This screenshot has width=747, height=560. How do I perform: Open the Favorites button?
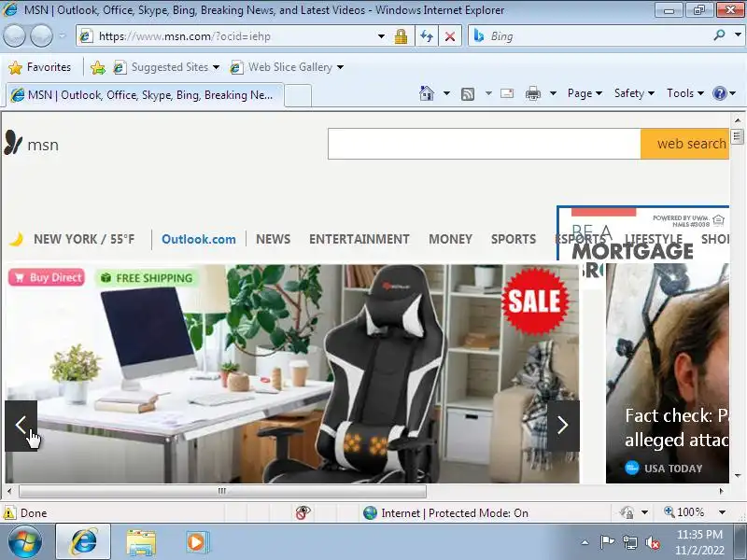(x=40, y=67)
